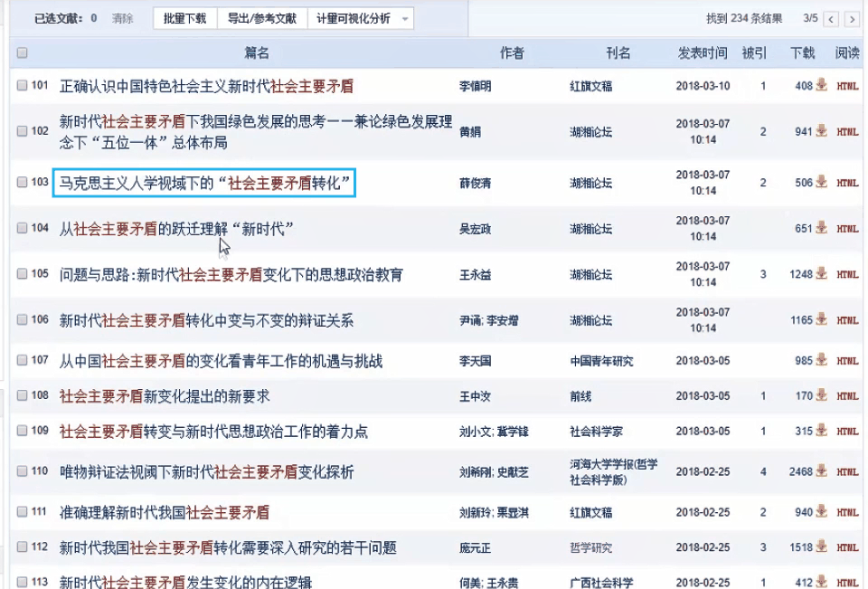This screenshot has height=589, width=868.
Task: Check the box for article 105
Action: point(22,274)
